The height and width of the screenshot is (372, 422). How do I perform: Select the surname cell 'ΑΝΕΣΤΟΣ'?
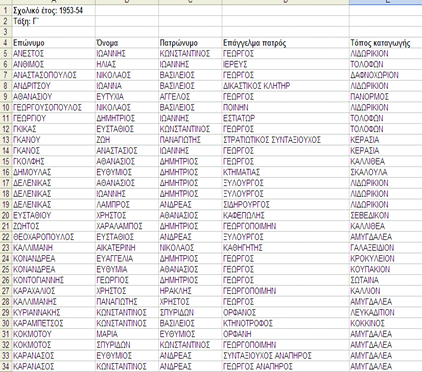(x=53, y=54)
